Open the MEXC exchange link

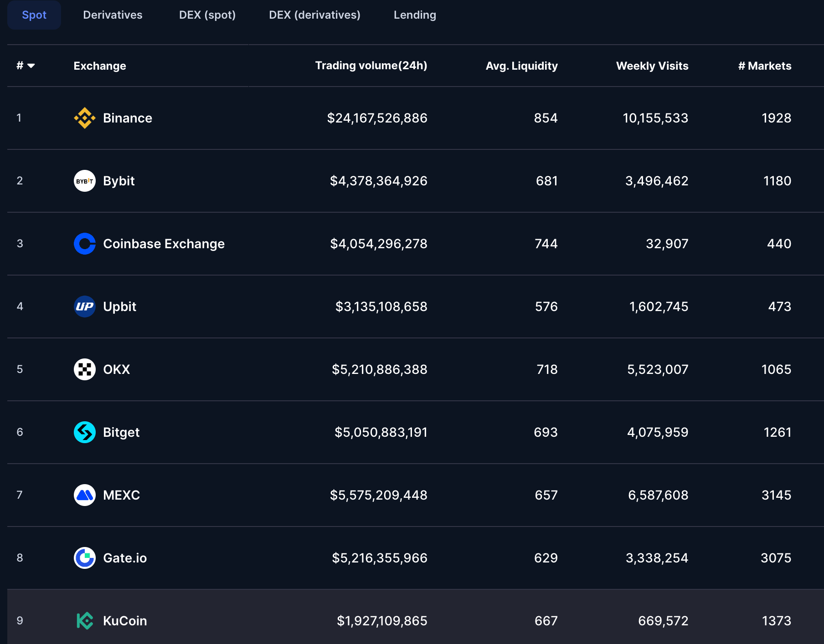point(122,495)
